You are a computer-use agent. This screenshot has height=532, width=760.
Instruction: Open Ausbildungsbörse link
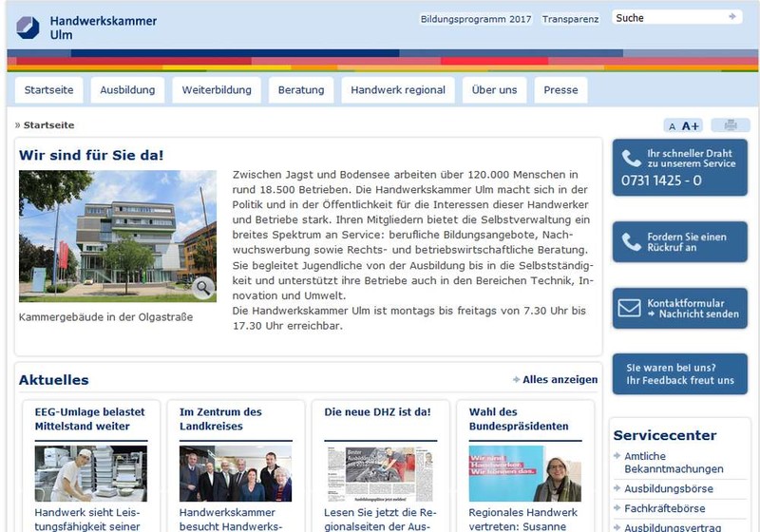669,488
